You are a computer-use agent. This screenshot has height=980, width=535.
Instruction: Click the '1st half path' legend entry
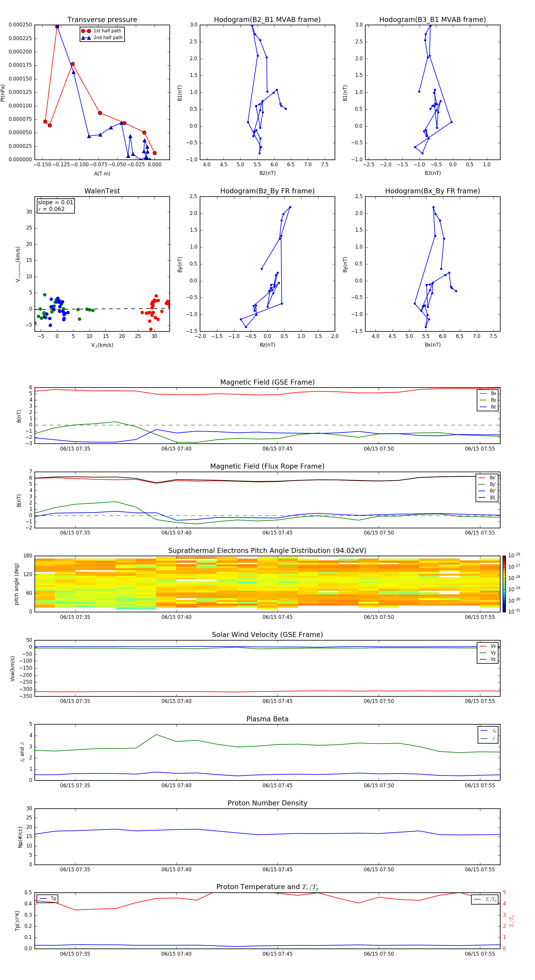[x=101, y=31]
